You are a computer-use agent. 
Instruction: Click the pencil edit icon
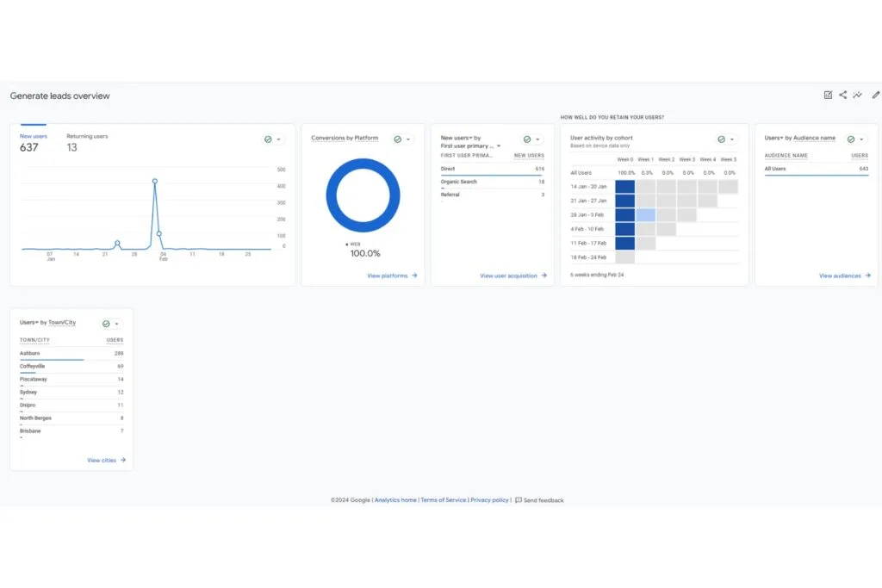[876, 95]
